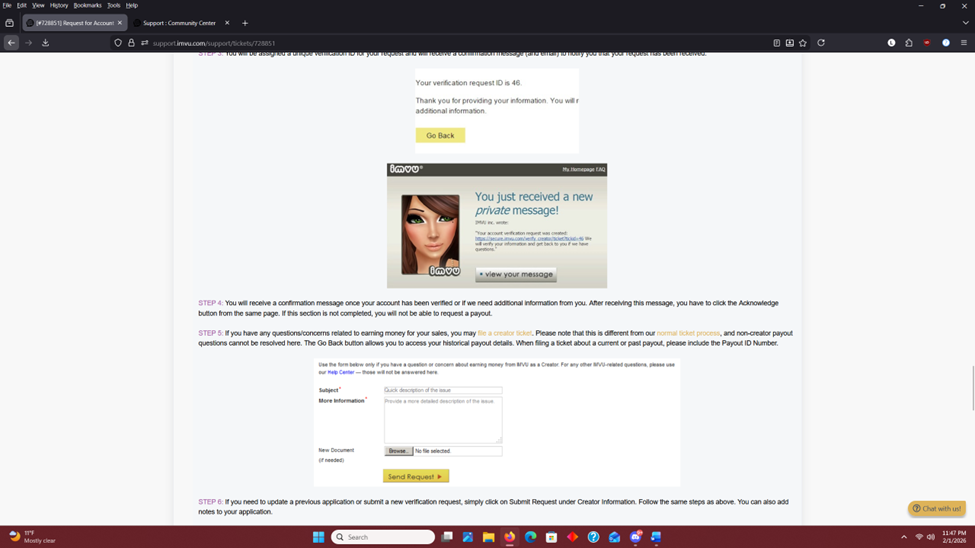Open the Windows Start menu

point(318,537)
